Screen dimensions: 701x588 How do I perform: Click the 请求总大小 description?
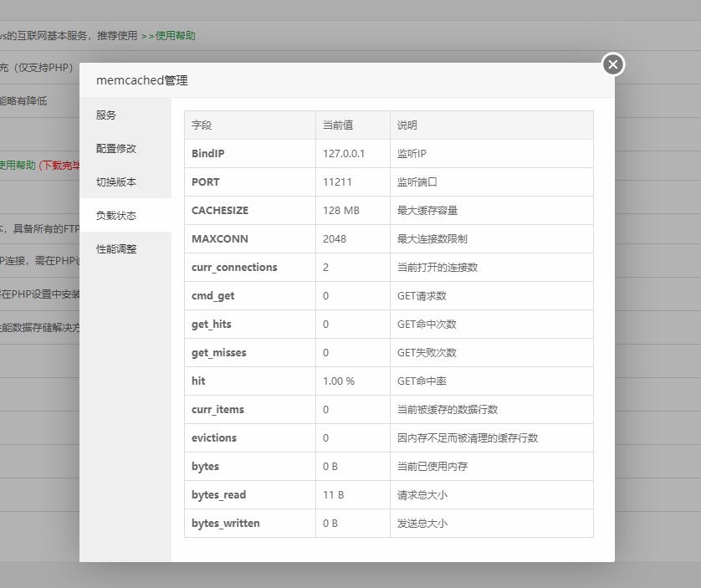click(x=422, y=494)
